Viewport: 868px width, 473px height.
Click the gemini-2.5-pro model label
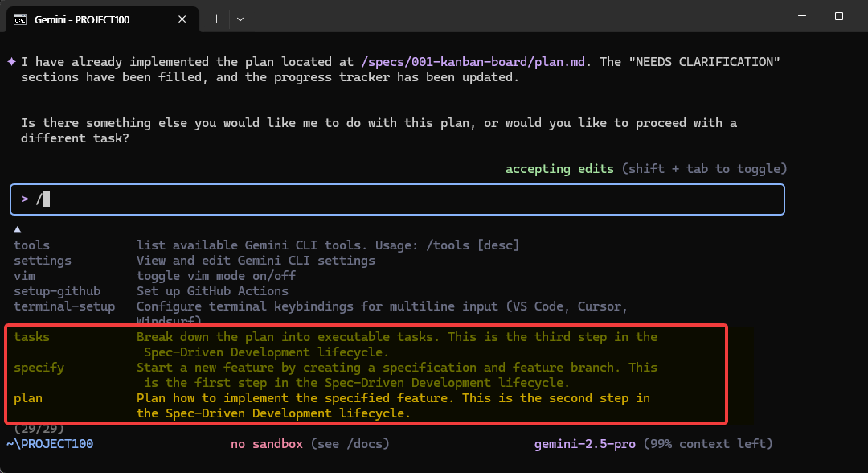point(584,444)
